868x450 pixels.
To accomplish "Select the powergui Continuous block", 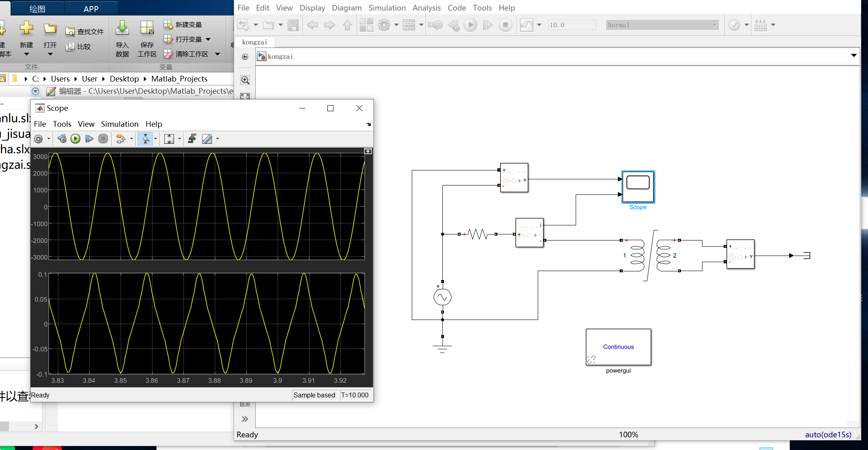I will tap(618, 347).
